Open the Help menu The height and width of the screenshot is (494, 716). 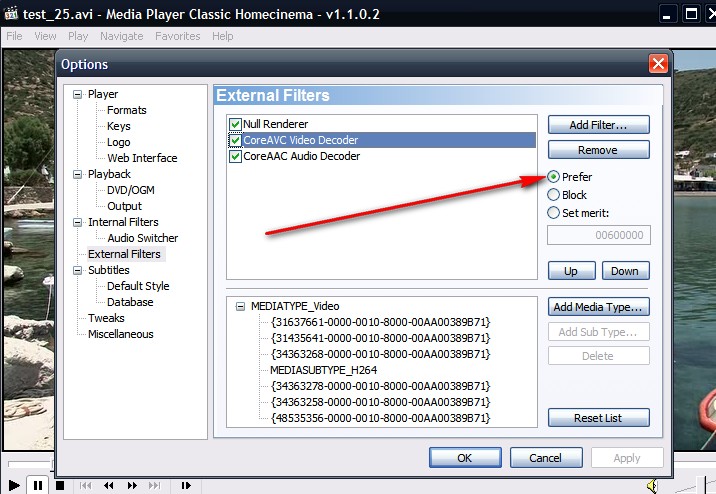pyautogui.click(x=222, y=36)
